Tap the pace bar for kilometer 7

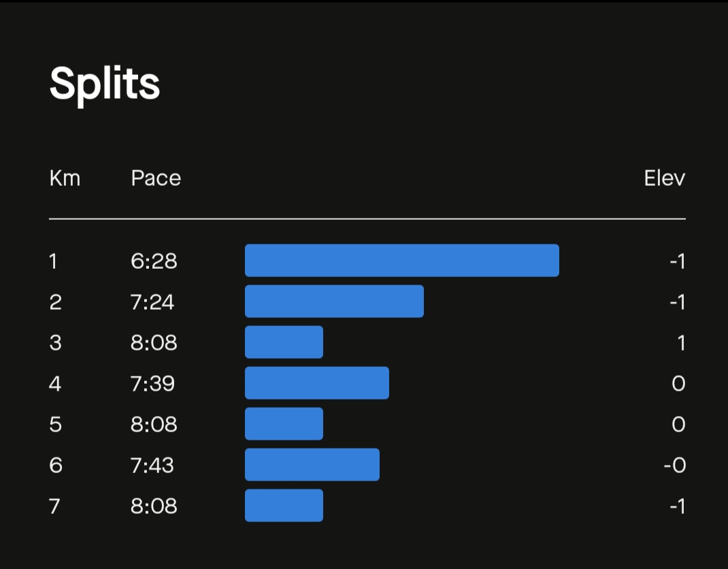pyautogui.click(x=284, y=506)
